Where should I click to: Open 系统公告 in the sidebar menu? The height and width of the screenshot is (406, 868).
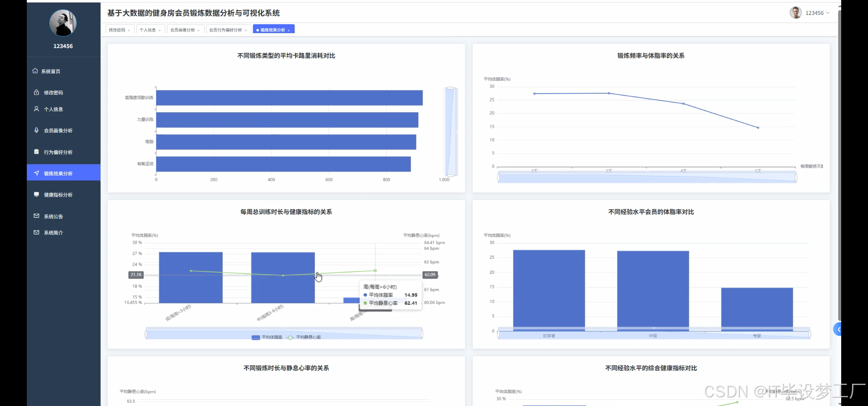(x=64, y=216)
